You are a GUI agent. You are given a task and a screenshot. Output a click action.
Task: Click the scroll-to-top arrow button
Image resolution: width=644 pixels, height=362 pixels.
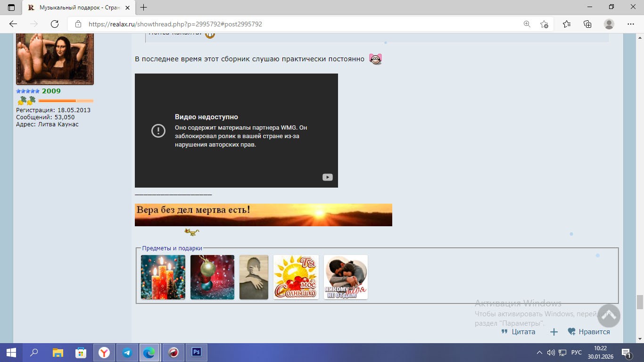tap(608, 315)
